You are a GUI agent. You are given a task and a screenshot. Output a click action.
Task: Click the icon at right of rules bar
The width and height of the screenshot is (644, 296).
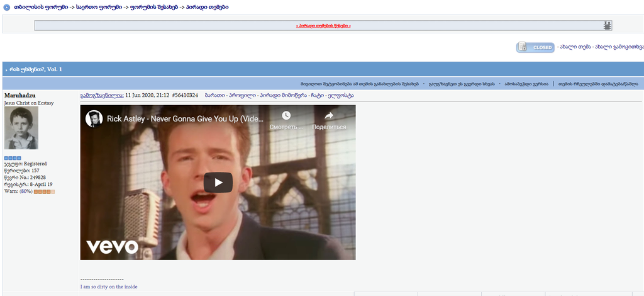pos(608,25)
